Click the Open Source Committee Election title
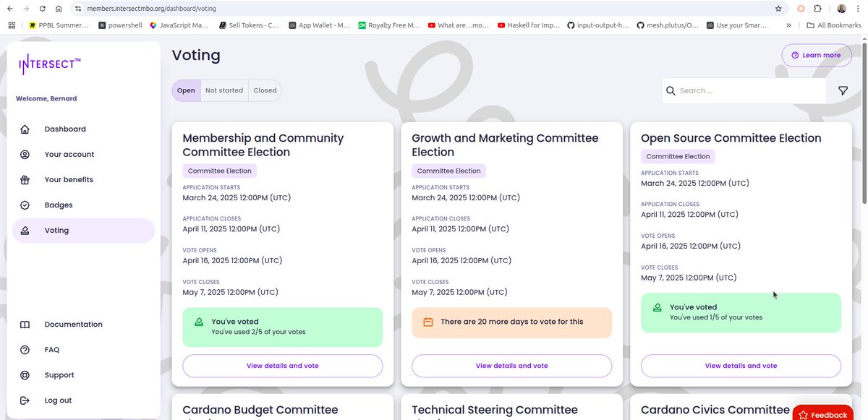868x420 pixels. [x=731, y=138]
